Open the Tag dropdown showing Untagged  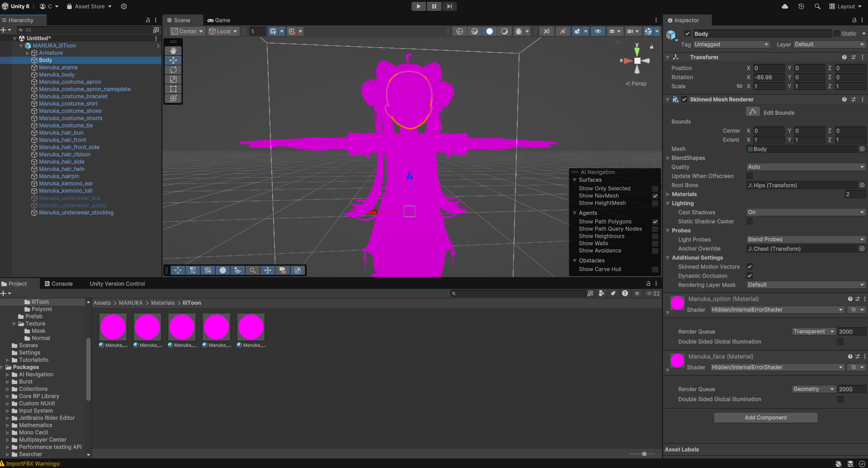pos(731,44)
